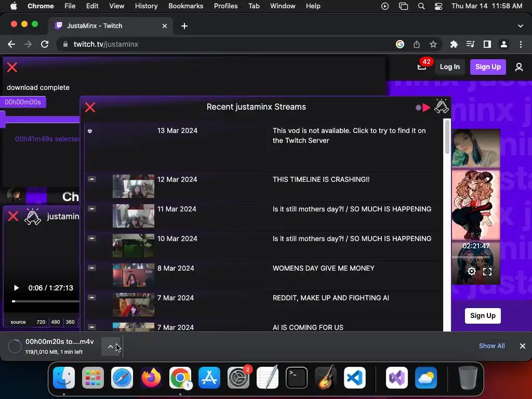Expand the tab search chevron
Viewport: 532px width, 399px height.
coord(521,26)
